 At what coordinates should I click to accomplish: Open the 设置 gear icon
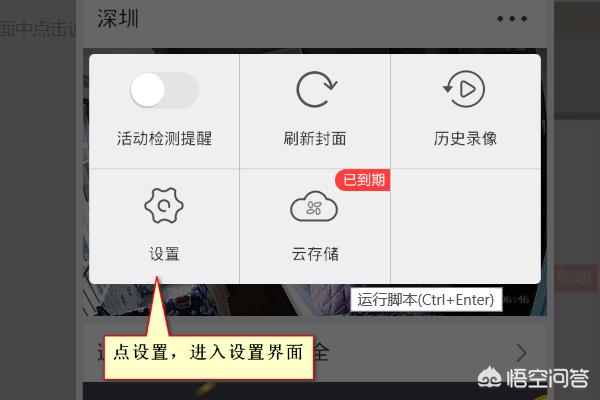[164, 206]
